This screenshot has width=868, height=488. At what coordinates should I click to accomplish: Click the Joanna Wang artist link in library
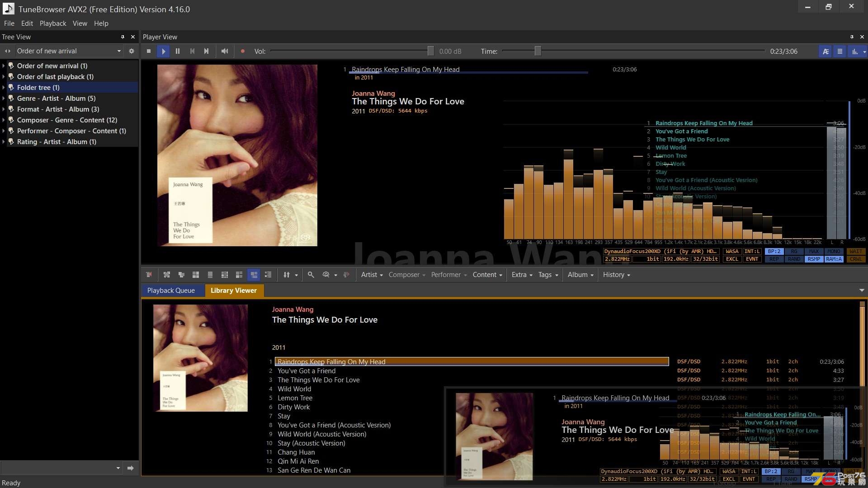point(292,310)
